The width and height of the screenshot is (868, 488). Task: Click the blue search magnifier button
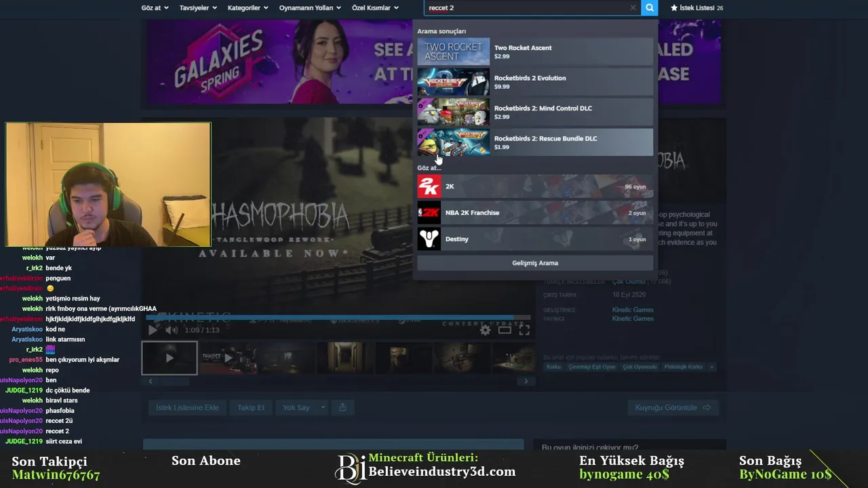(650, 7)
